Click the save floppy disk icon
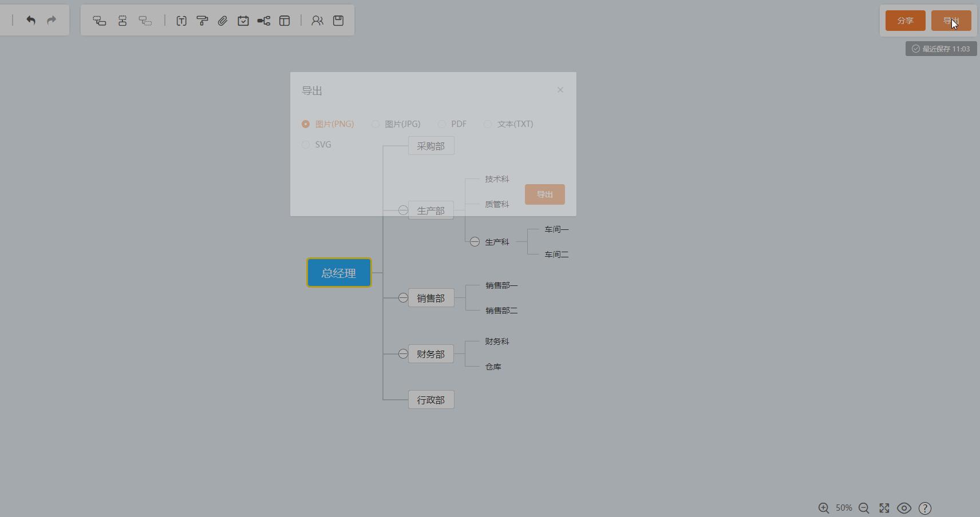The image size is (980, 517). [338, 21]
